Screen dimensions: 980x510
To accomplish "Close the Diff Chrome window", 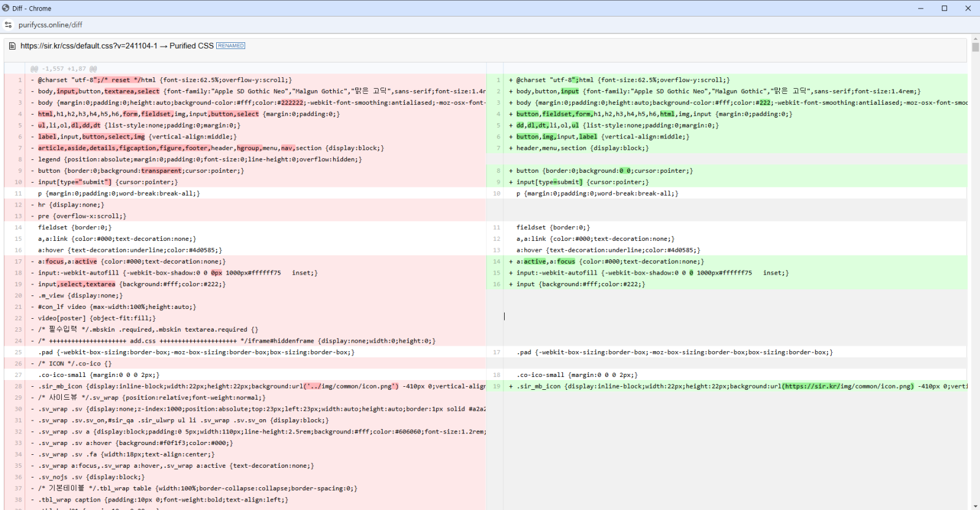I will click(968, 8).
